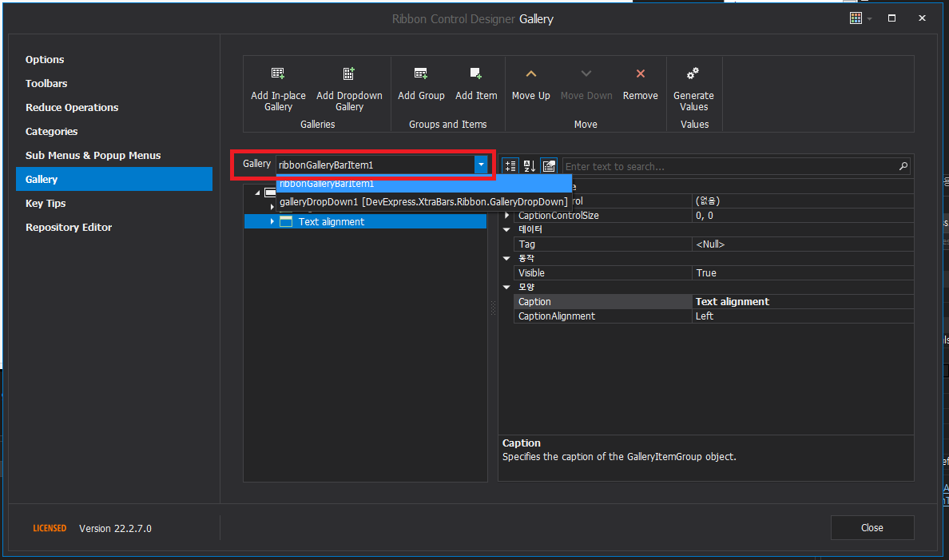Select the Caption property row name
Image resolution: width=949 pixels, height=560 pixels.
[603, 301]
